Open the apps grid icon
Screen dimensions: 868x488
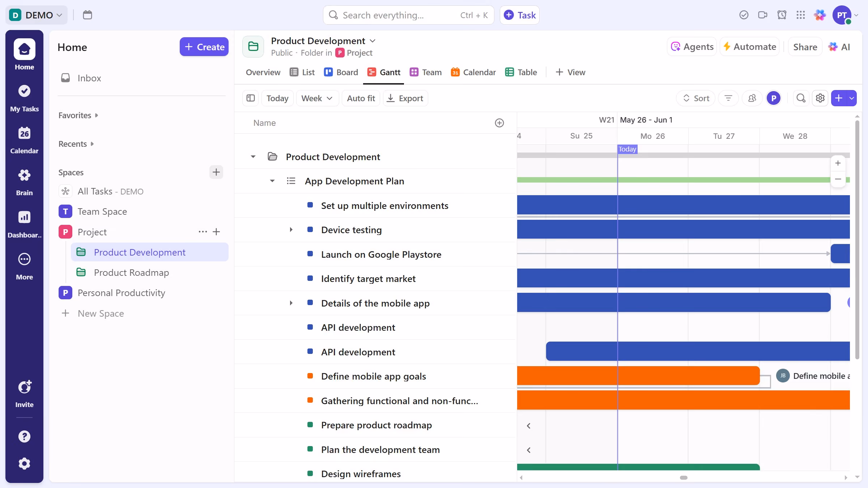tap(801, 15)
